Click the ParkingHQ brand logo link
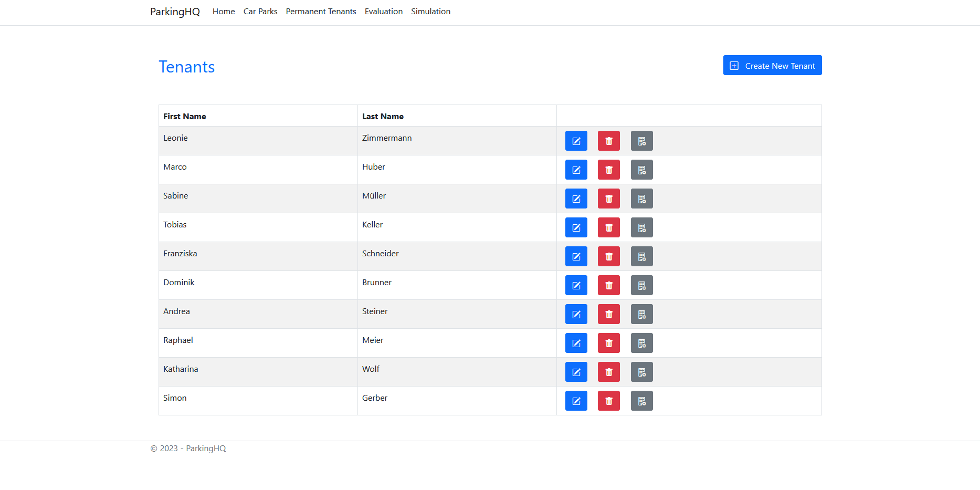The width and height of the screenshot is (980, 490). click(x=175, y=12)
